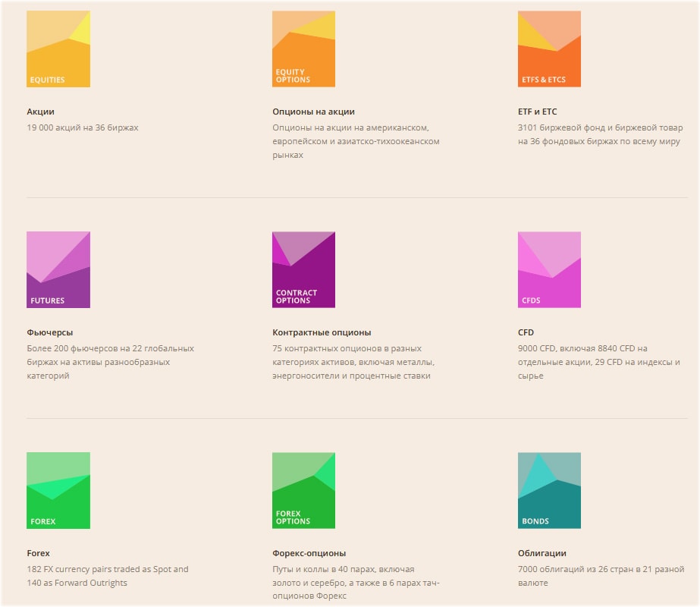This screenshot has height=607, width=700.
Task: Select the teal Bonds tile icon
Action: point(549,490)
